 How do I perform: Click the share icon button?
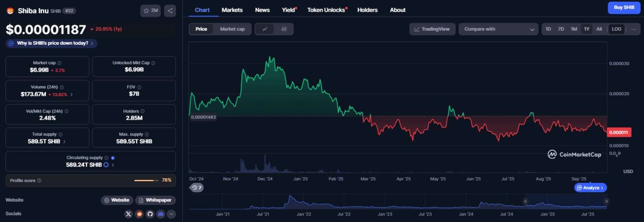click(170, 11)
